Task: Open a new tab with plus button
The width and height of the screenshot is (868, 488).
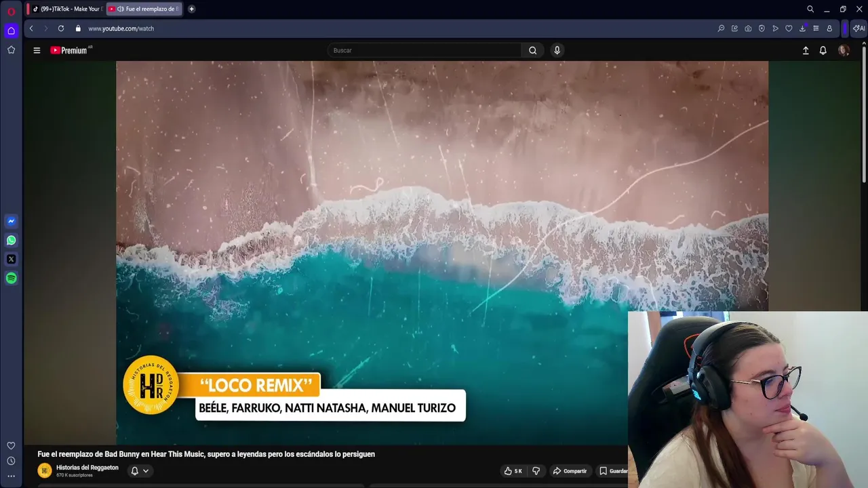Action: point(191,9)
